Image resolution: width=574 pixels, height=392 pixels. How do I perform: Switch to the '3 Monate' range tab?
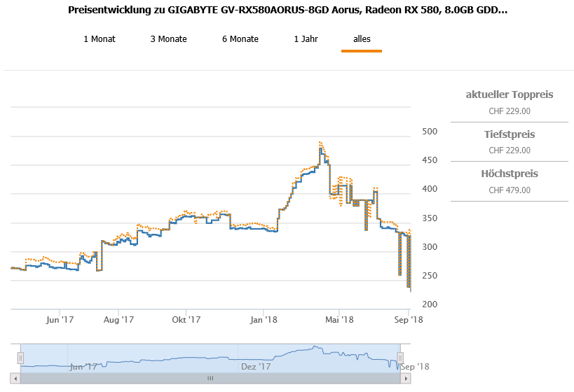[x=168, y=39]
